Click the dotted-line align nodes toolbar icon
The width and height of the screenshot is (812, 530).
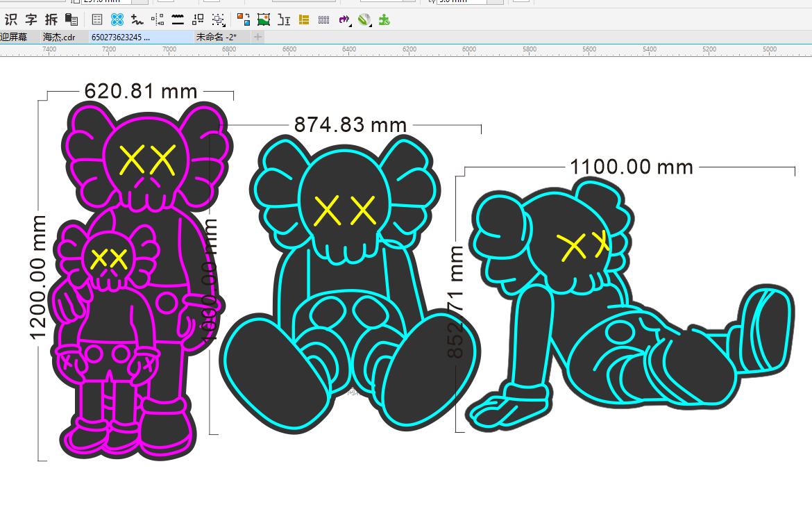click(158, 19)
